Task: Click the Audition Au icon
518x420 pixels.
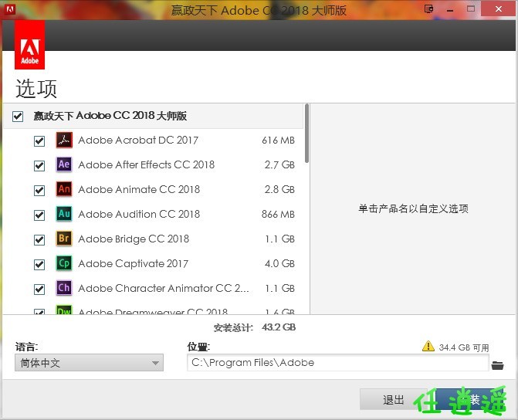Action: [x=64, y=214]
